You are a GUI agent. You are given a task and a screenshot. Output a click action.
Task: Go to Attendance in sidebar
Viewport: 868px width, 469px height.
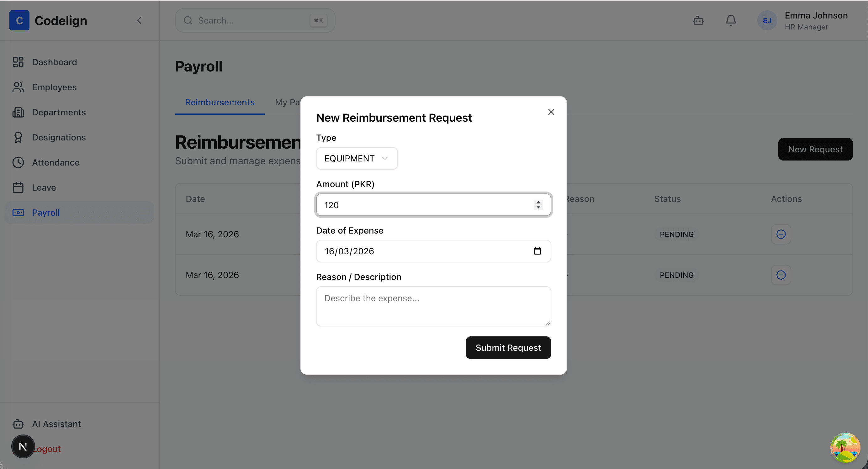56,162
